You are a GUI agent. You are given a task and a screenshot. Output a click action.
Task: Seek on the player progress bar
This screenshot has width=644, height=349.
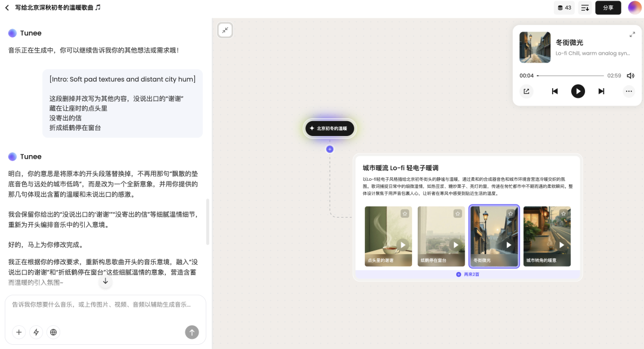pyautogui.click(x=570, y=76)
